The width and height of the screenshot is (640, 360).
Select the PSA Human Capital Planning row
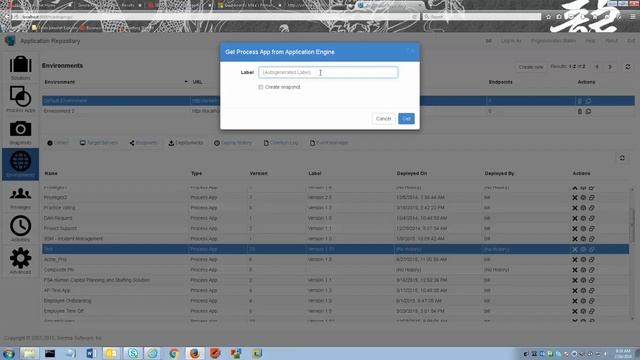336,280
